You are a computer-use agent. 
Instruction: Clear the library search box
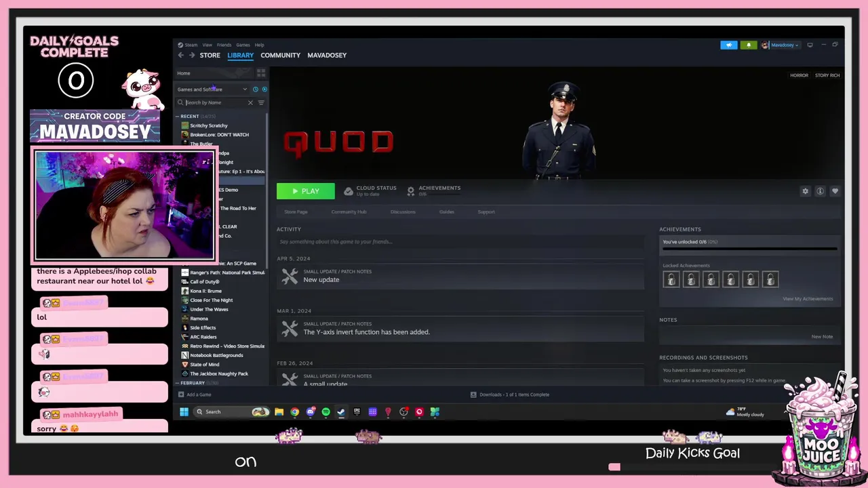[250, 102]
